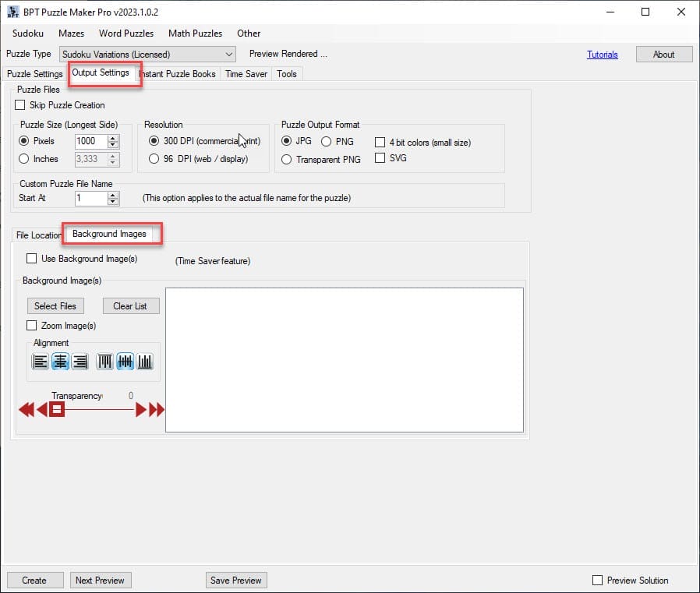Viewport: 700px width, 593px height.
Task: Set background alignment to left
Action: [40, 362]
